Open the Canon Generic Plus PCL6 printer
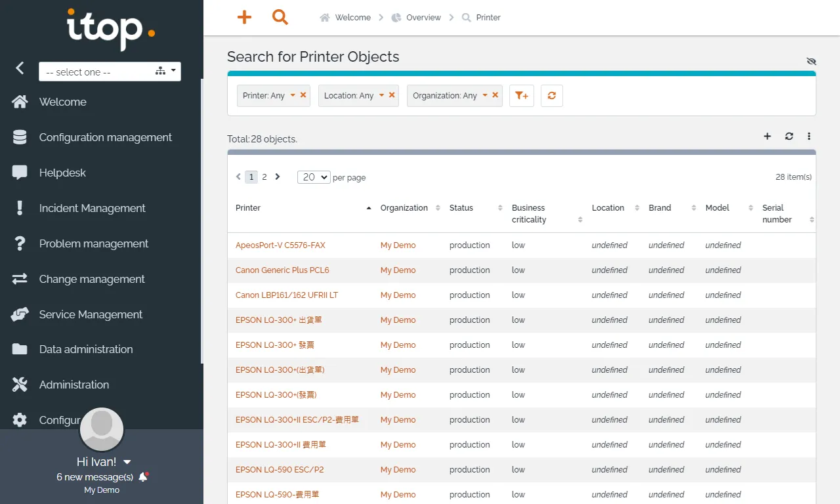Screen dimensions: 840x504 point(282,270)
